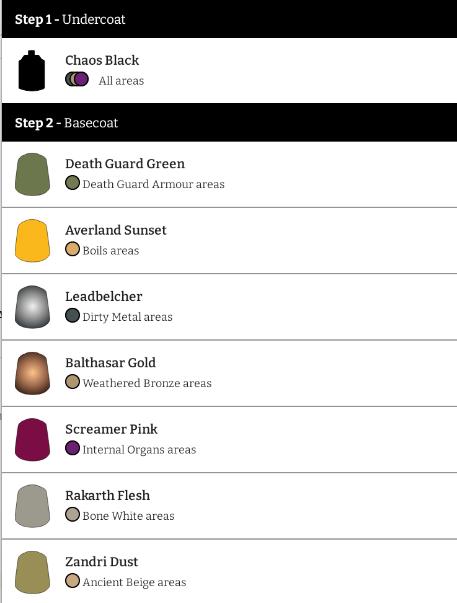Click the All areas combined color swatch
The image size is (457, 603).
[77, 79]
